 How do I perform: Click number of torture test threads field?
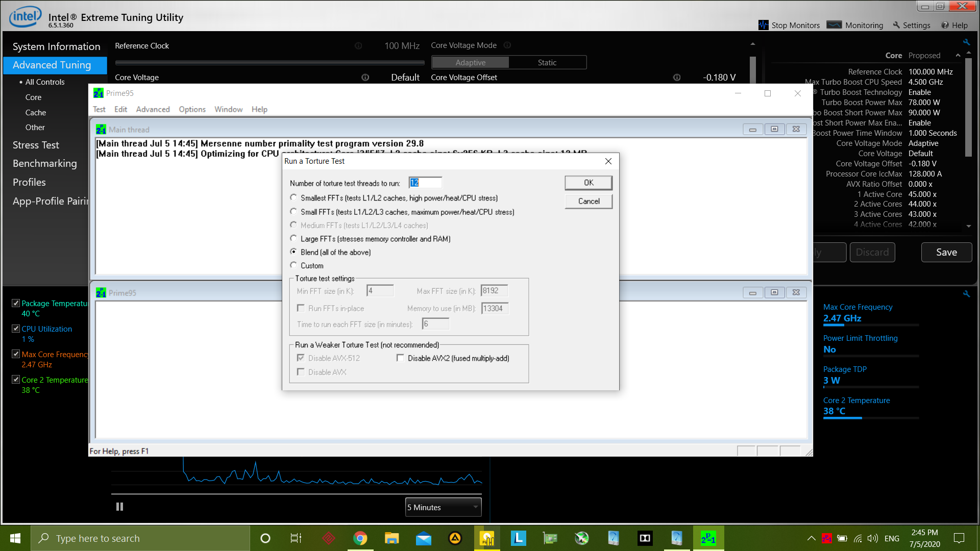[425, 183]
